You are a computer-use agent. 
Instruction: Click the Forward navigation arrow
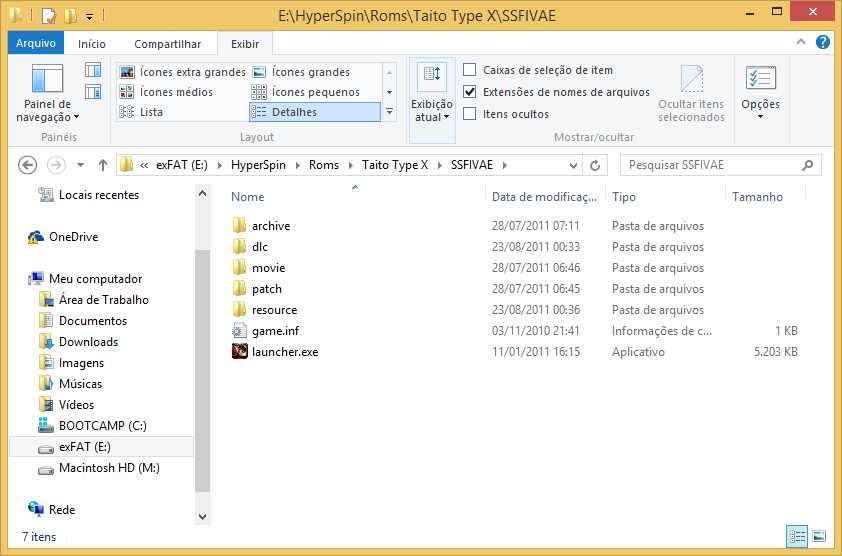point(56,165)
